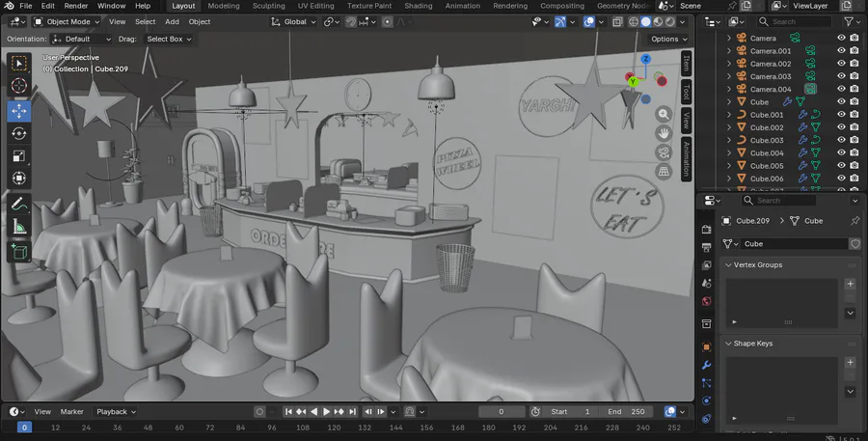Select the Move tool
This screenshot has width=868, height=441.
click(19, 111)
